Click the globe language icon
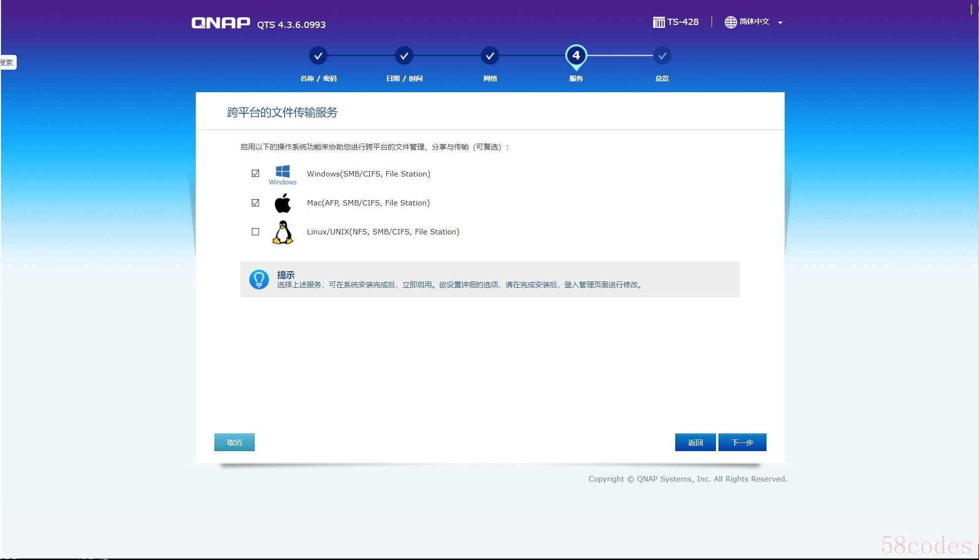The width and height of the screenshot is (979, 560). tap(731, 22)
